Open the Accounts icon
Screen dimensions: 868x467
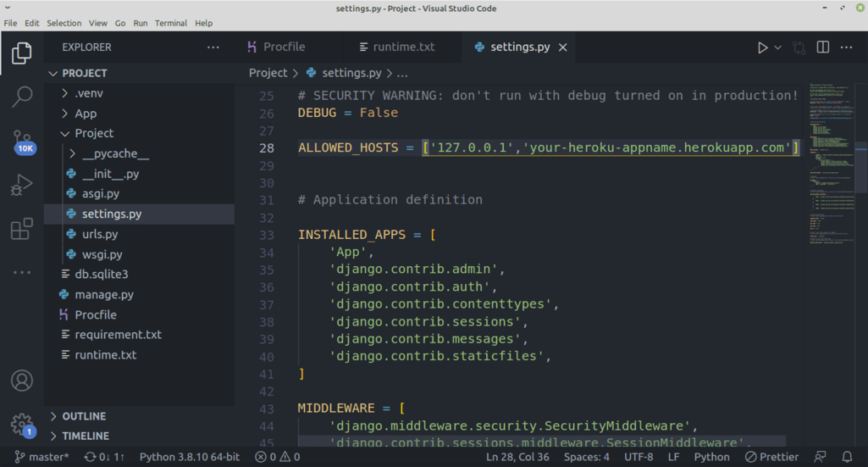tap(21, 381)
